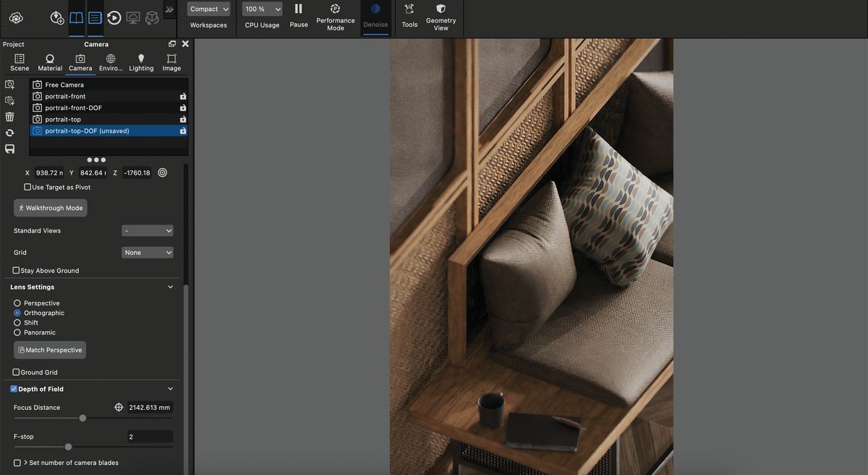Click the reset camera refresh icon
868x475 pixels.
(x=10, y=133)
